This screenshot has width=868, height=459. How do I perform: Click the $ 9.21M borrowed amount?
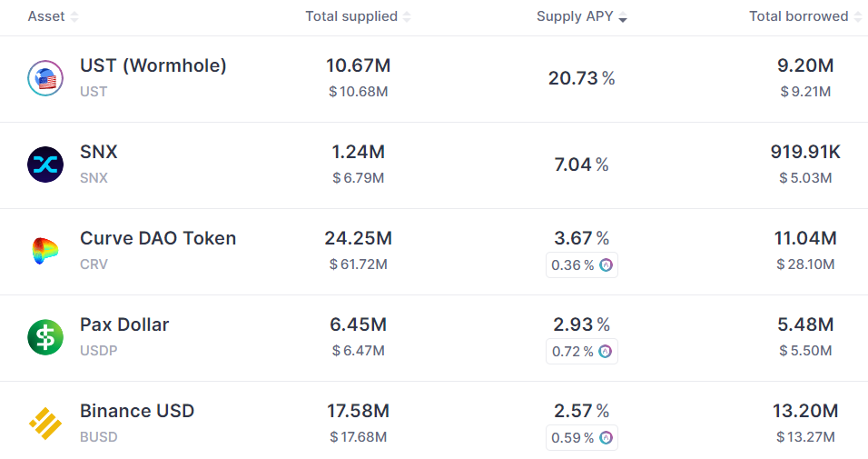805,92
